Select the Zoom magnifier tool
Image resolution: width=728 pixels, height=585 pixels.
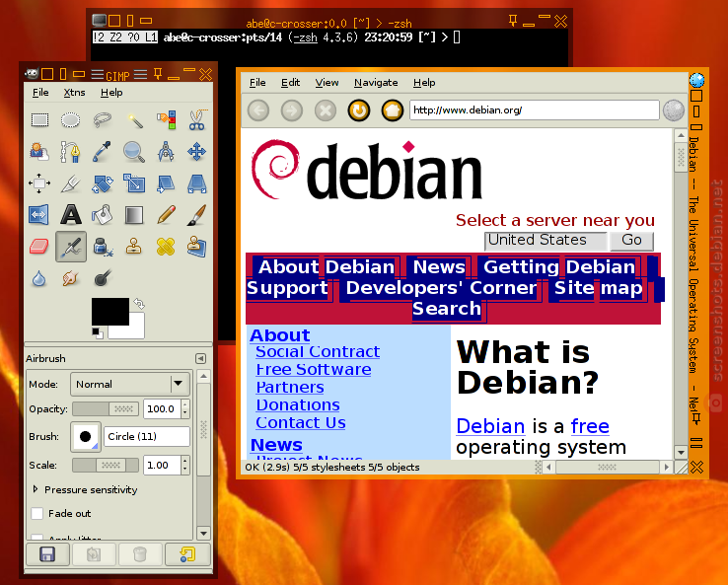pos(134,152)
